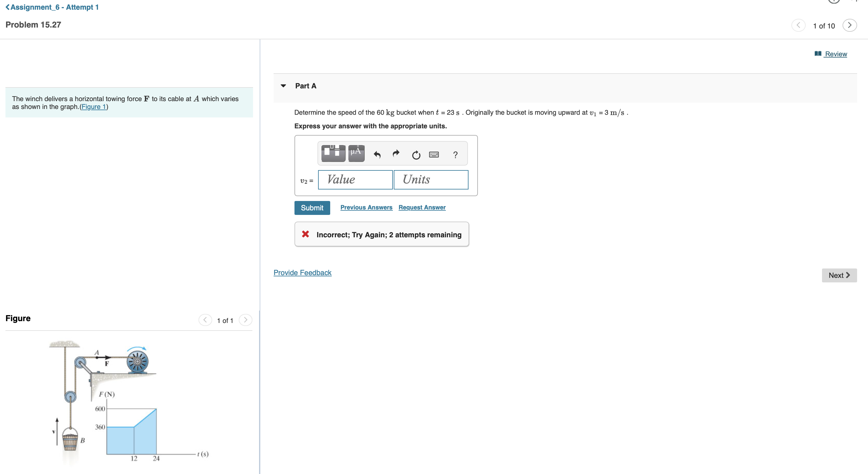868x474 pixels.
Task: Show previous figure with arrow
Action: [x=205, y=320]
